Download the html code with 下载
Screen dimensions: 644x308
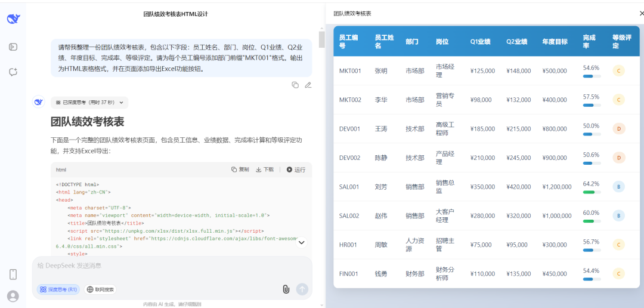click(265, 170)
